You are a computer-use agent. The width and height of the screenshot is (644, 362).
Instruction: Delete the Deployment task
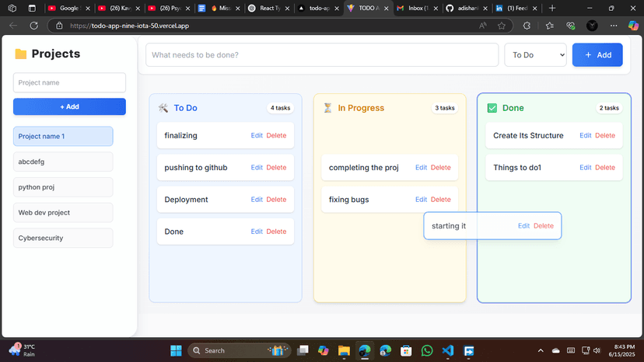pyautogui.click(x=276, y=200)
